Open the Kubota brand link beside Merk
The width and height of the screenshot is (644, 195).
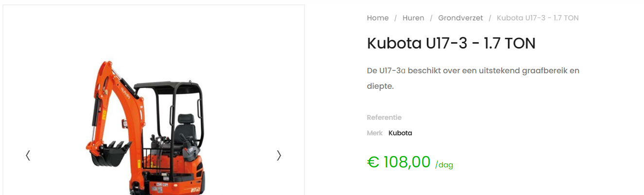[x=400, y=133]
